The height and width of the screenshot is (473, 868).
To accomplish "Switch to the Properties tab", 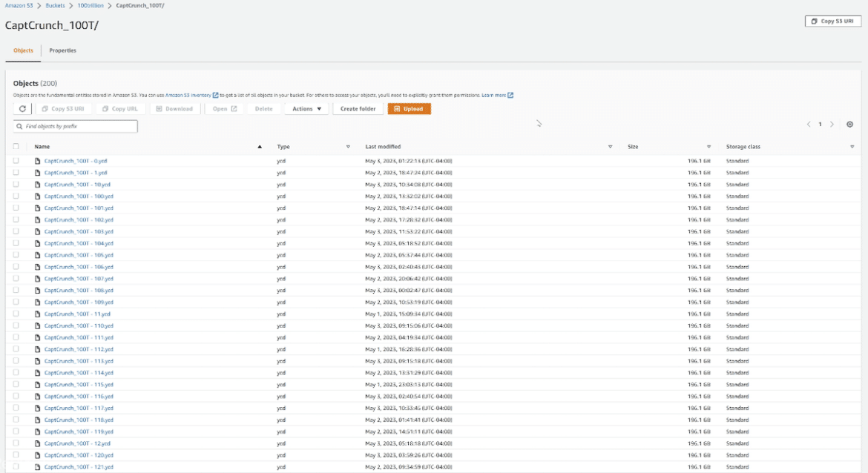I will [x=62, y=50].
